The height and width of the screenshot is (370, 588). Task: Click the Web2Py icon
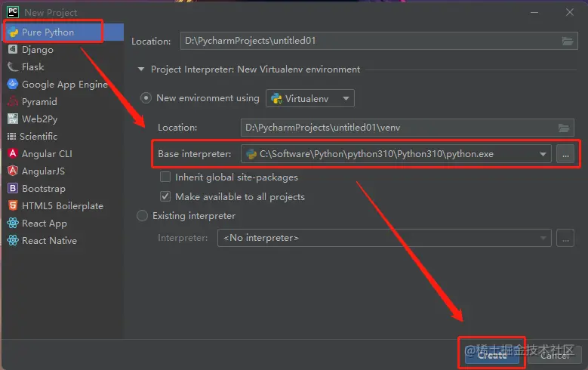[13, 119]
